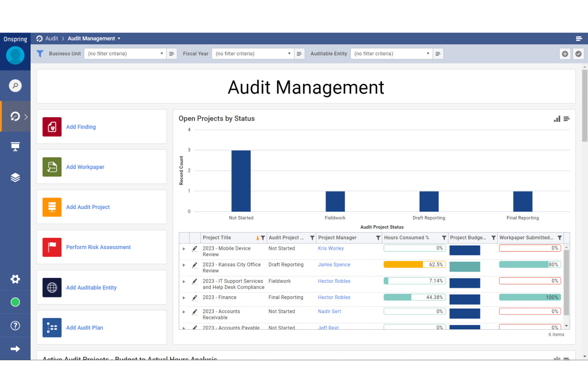
Task: Expand the 2023 - Accounts Receivable row
Action: tap(184, 312)
